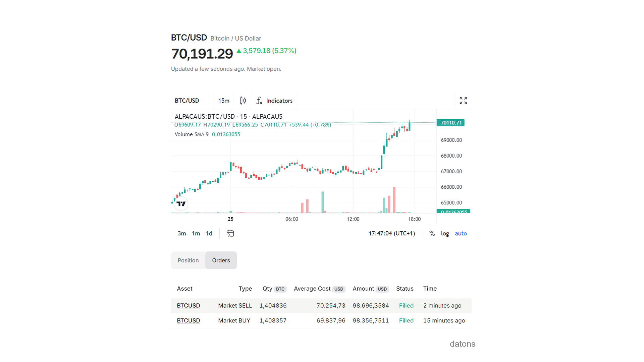
Task: Open the BTC/USD symbol selector
Action: coord(187,101)
